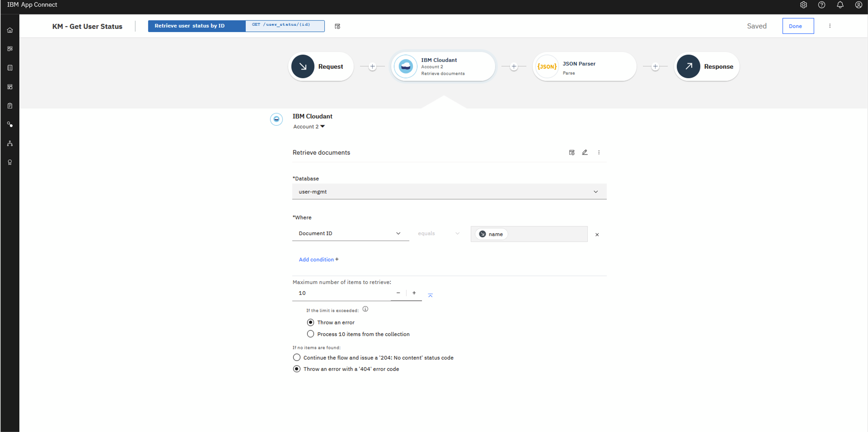
Task: Click the GET /user_status/{id} tab
Action: tap(285, 26)
